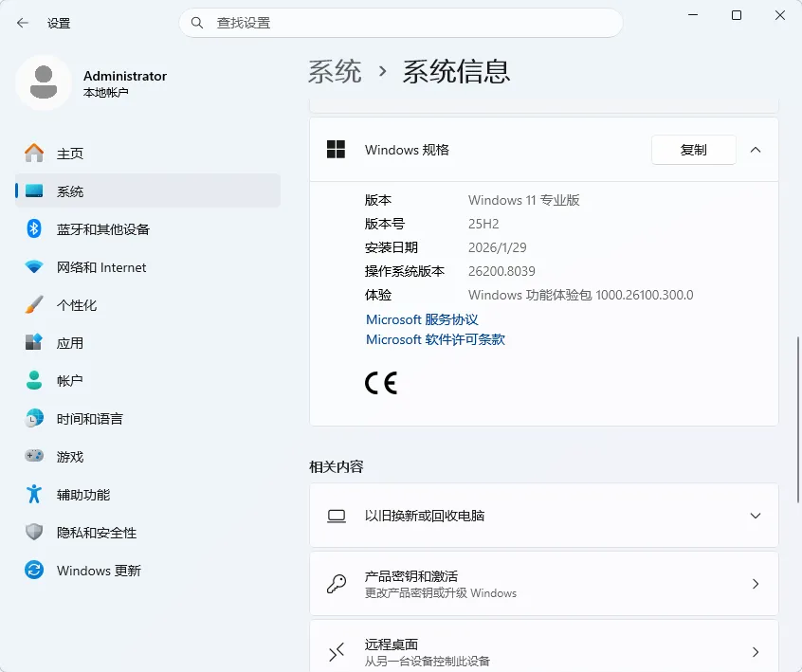Expand 以旧换新或回收电脑 chevron
Image resolution: width=802 pixels, height=672 pixels.
coord(756,516)
